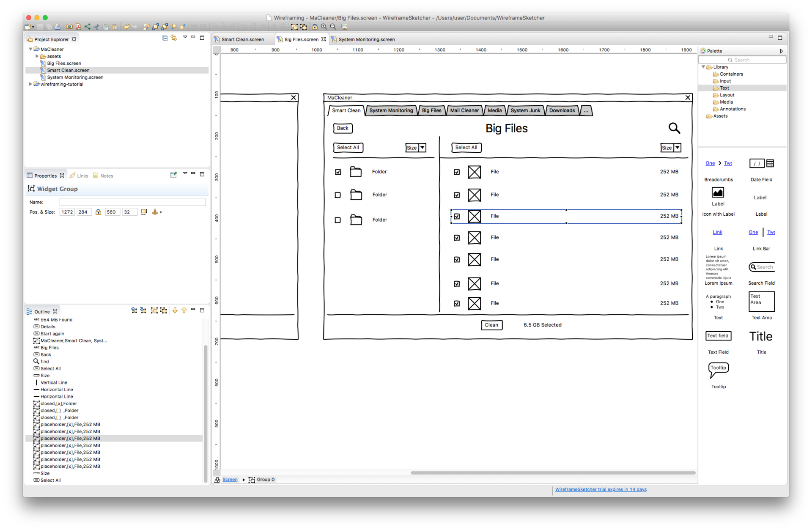Click the zoom in magnifier icon
This screenshot has width=812, height=530.
[324, 27]
